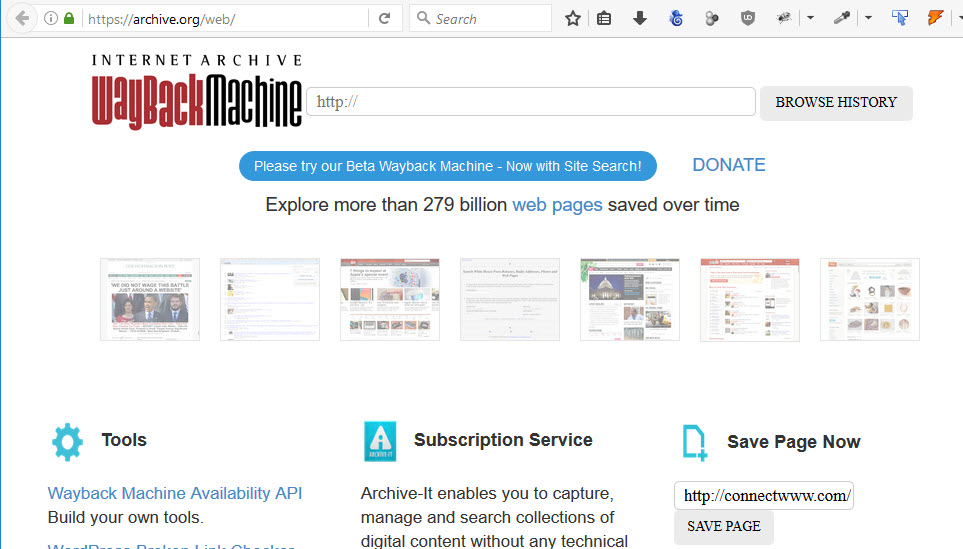Bookmark this page with star icon
Screen dimensions: 963x549
[572, 18]
